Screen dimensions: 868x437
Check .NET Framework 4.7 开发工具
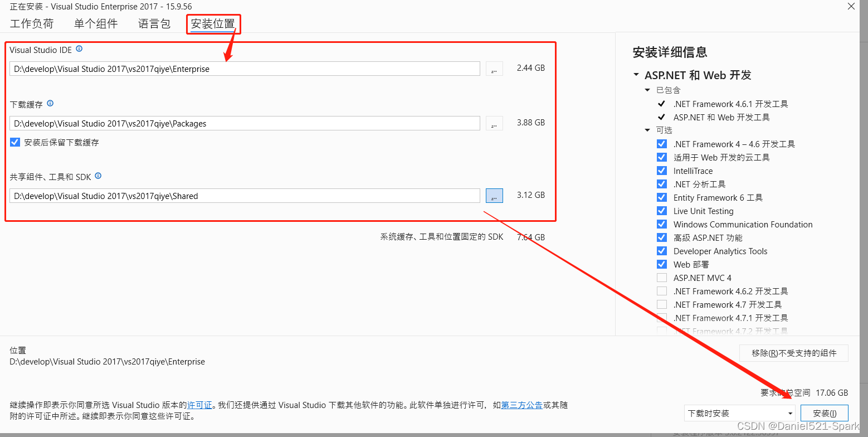[x=662, y=304]
